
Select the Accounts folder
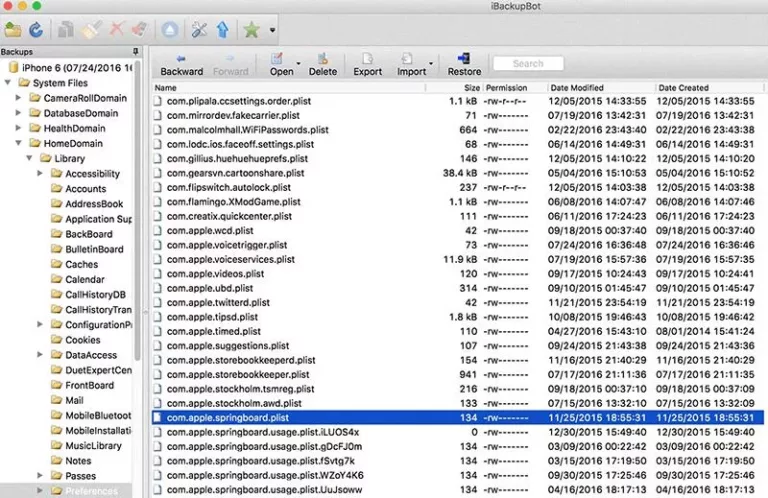pos(79,189)
